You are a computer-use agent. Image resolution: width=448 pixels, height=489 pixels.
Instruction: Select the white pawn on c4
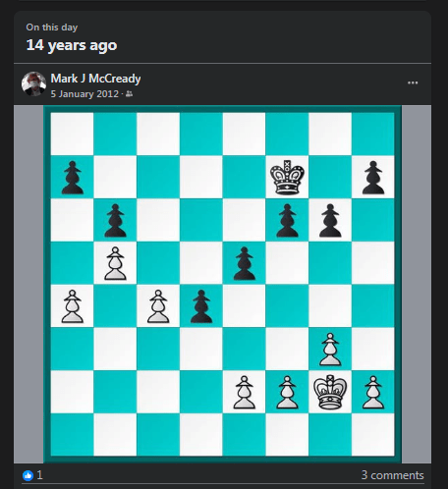pyautogui.click(x=158, y=306)
